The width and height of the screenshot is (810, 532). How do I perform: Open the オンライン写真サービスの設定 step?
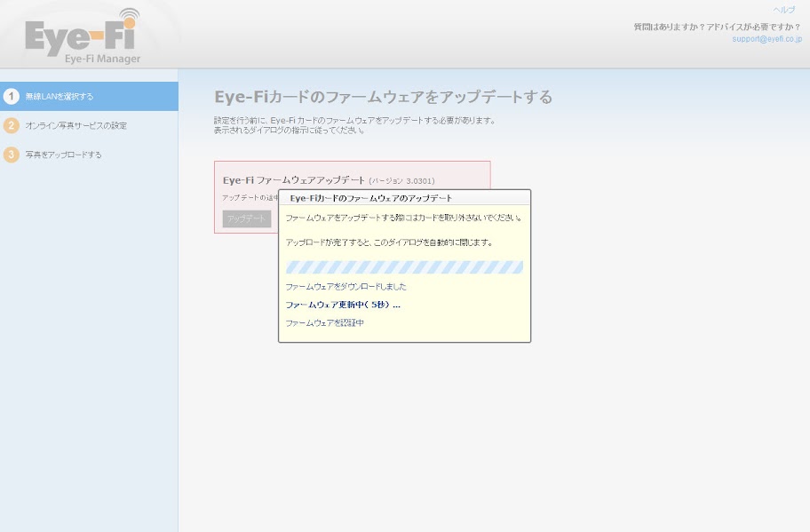[75, 125]
